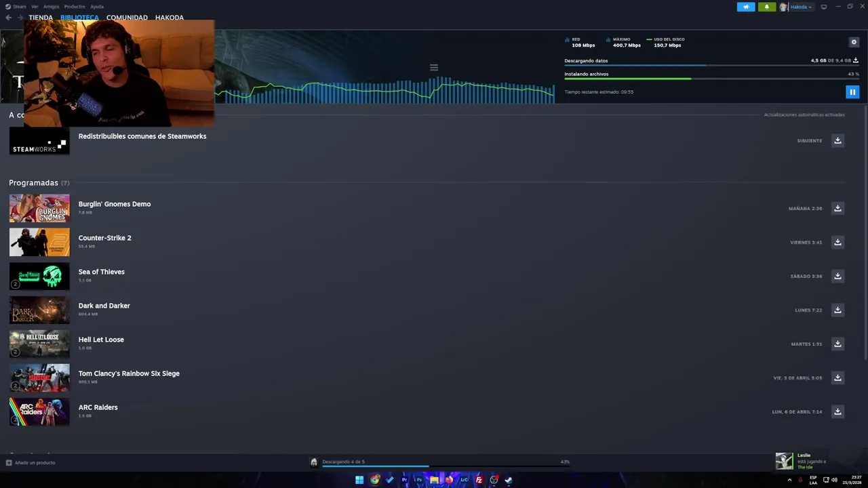Image resolution: width=868 pixels, height=488 pixels.
Task: Click the MAÑANA 2:36 schedule time
Action: [x=805, y=208]
